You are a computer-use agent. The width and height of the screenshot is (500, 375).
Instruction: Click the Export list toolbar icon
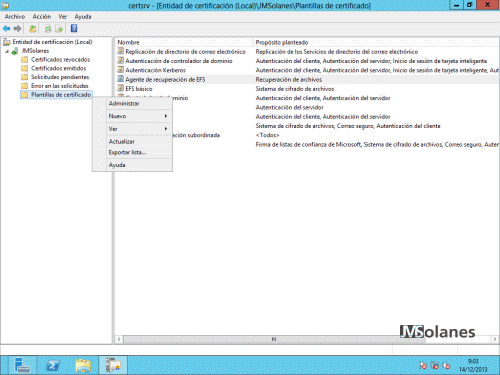[59, 29]
